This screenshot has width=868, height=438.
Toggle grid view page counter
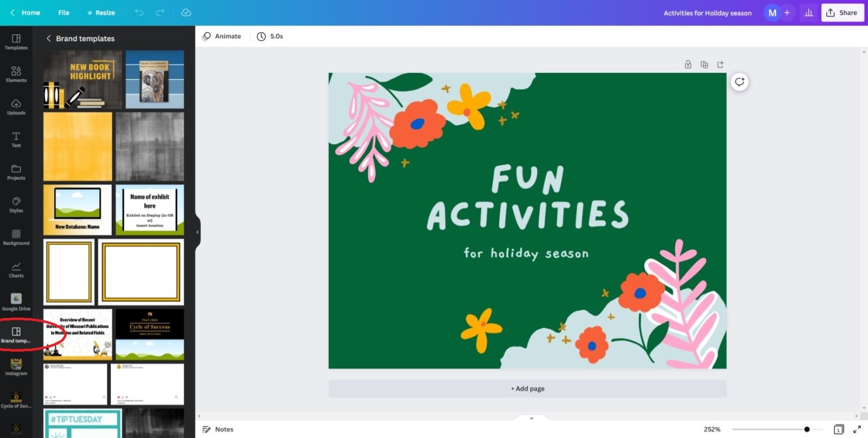[x=839, y=430]
